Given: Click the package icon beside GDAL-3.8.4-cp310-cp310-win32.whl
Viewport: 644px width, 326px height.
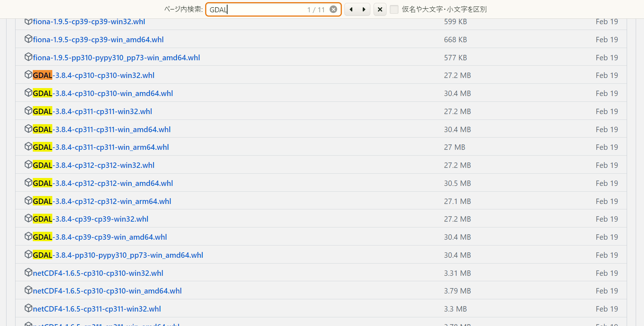Looking at the screenshot, I should [x=28, y=74].
